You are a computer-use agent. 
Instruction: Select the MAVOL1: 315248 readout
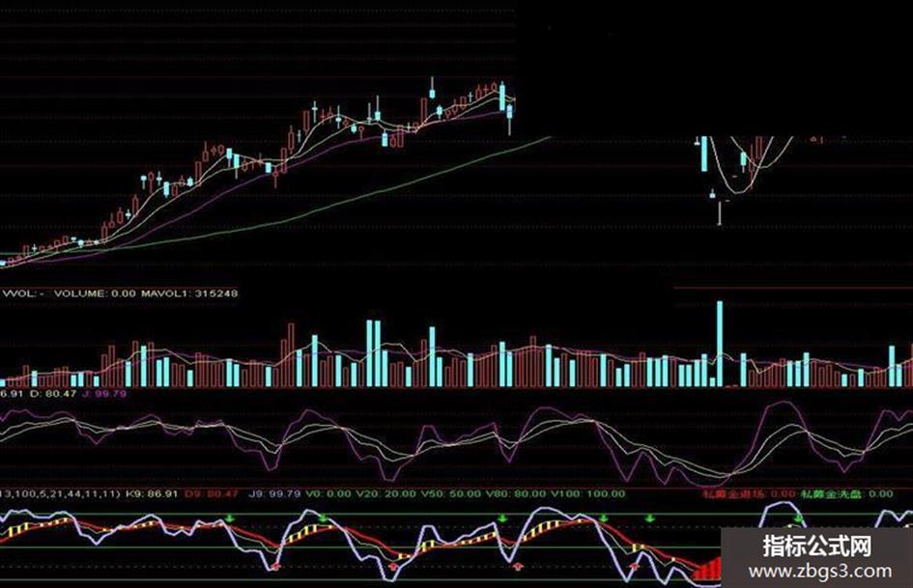189,294
